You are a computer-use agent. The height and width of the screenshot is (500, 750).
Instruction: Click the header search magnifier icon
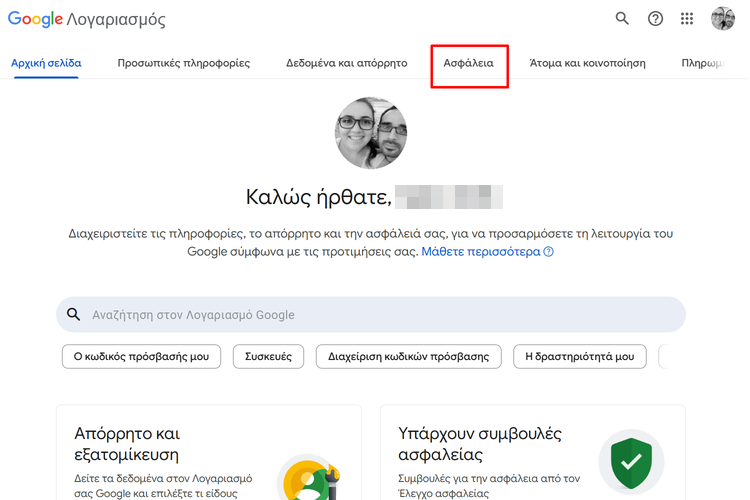point(622,19)
